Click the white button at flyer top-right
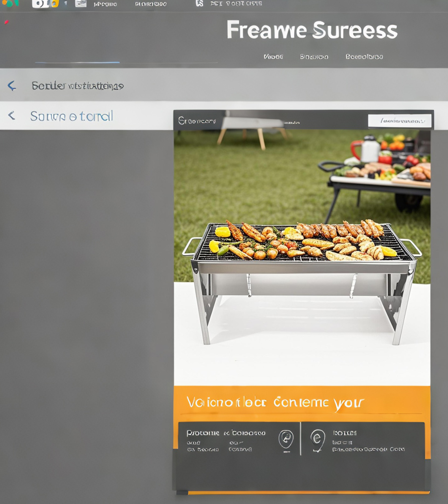 [400, 121]
